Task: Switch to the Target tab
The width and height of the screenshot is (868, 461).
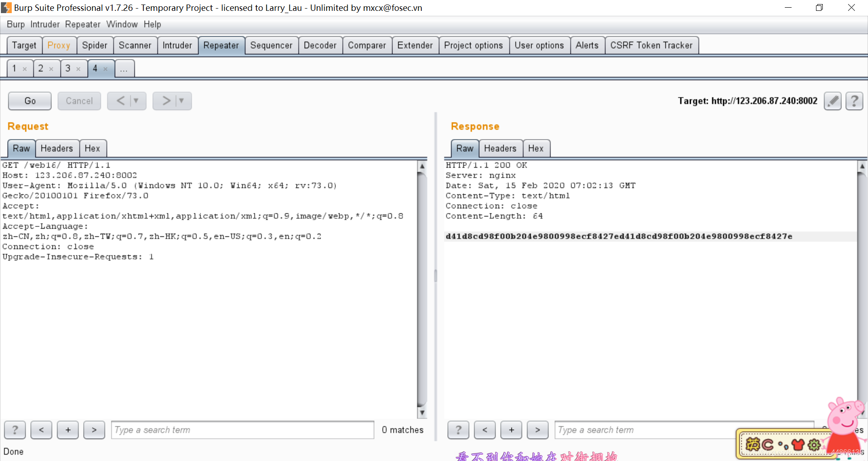Action: [x=24, y=45]
